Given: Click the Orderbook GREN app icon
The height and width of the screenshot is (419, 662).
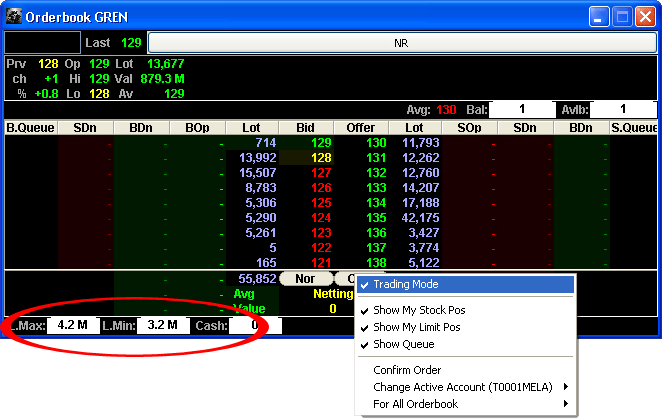Looking at the screenshot, I should click(14, 16).
